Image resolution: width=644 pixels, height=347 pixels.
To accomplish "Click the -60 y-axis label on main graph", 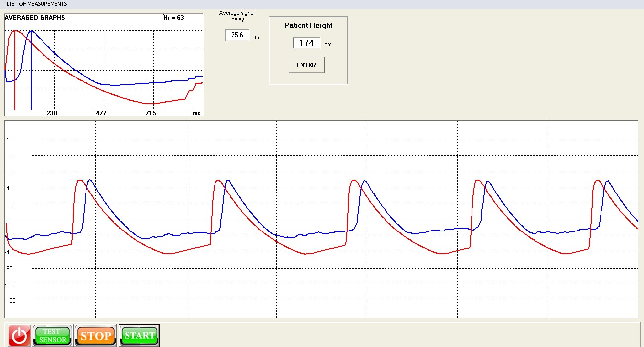I will [9, 269].
